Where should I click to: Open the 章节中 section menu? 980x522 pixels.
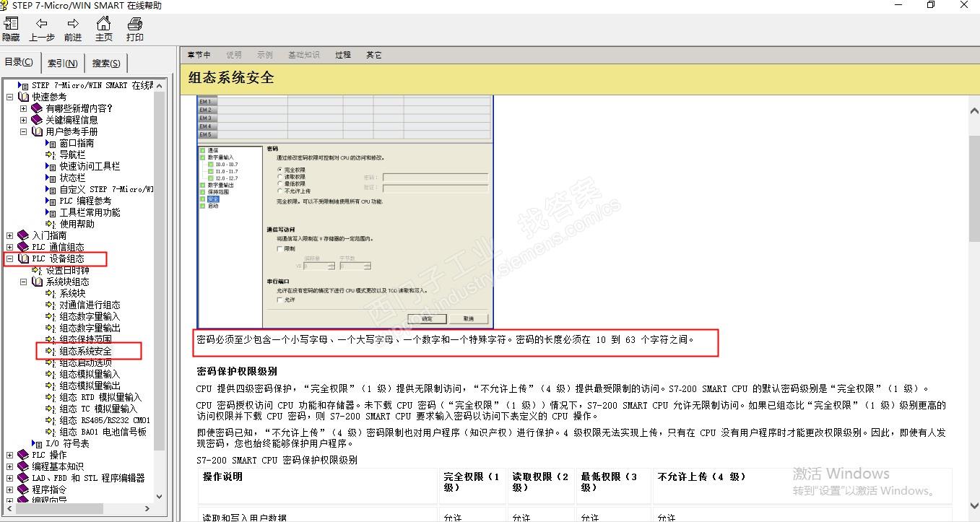pos(199,55)
